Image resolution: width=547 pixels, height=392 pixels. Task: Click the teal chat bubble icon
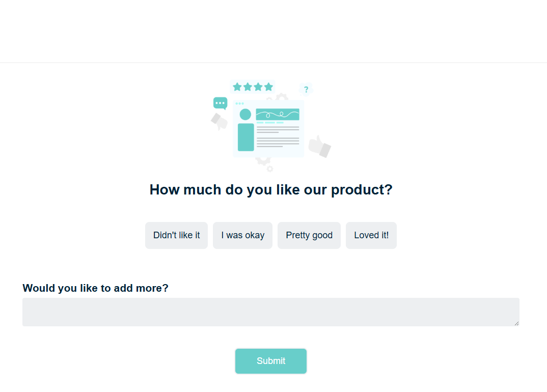pyautogui.click(x=220, y=103)
